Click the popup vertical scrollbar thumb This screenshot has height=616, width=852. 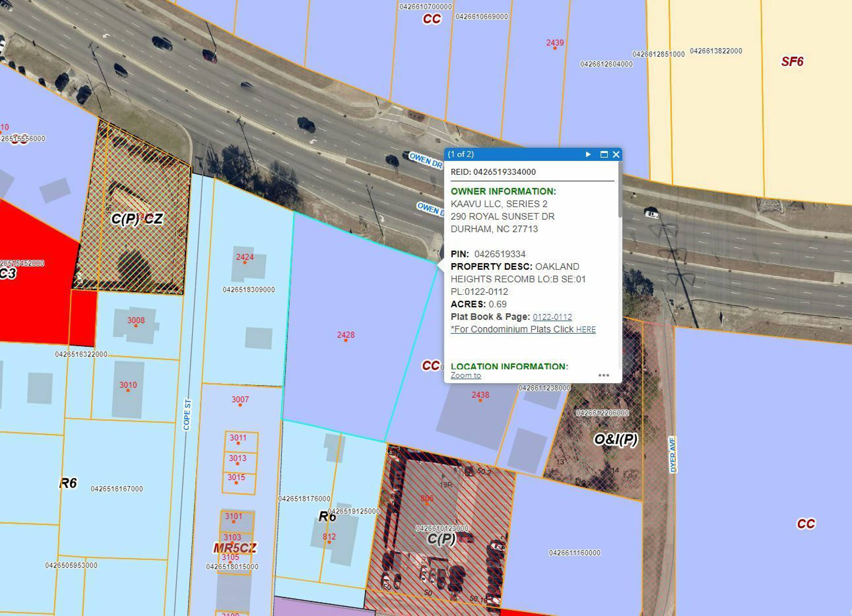[x=620, y=189]
